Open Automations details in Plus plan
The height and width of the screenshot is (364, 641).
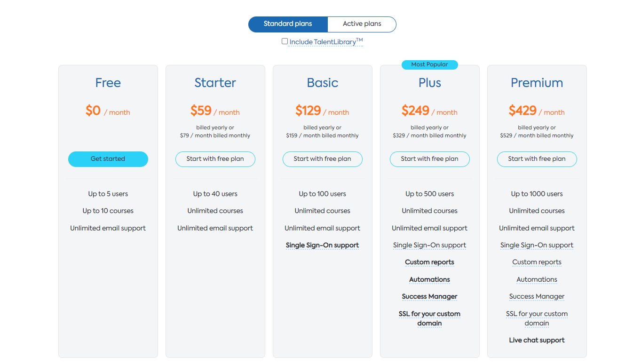(429, 279)
